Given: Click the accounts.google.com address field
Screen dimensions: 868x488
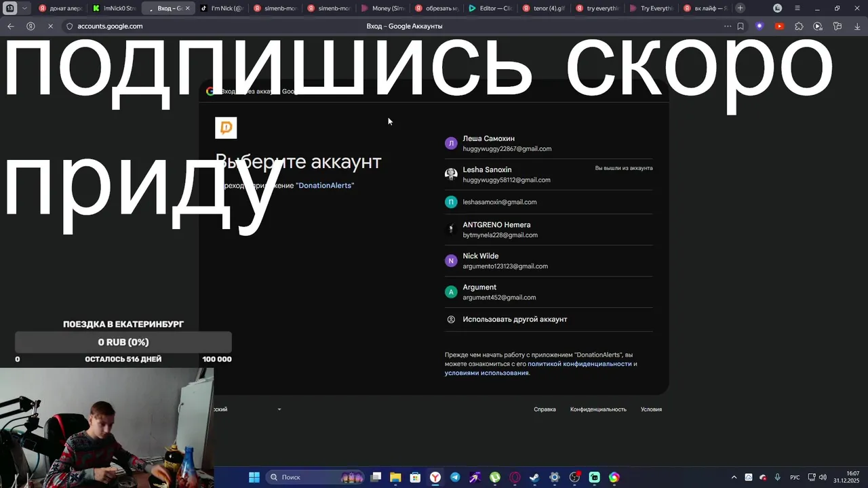Looking at the screenshot, I should tap(110, 26).
